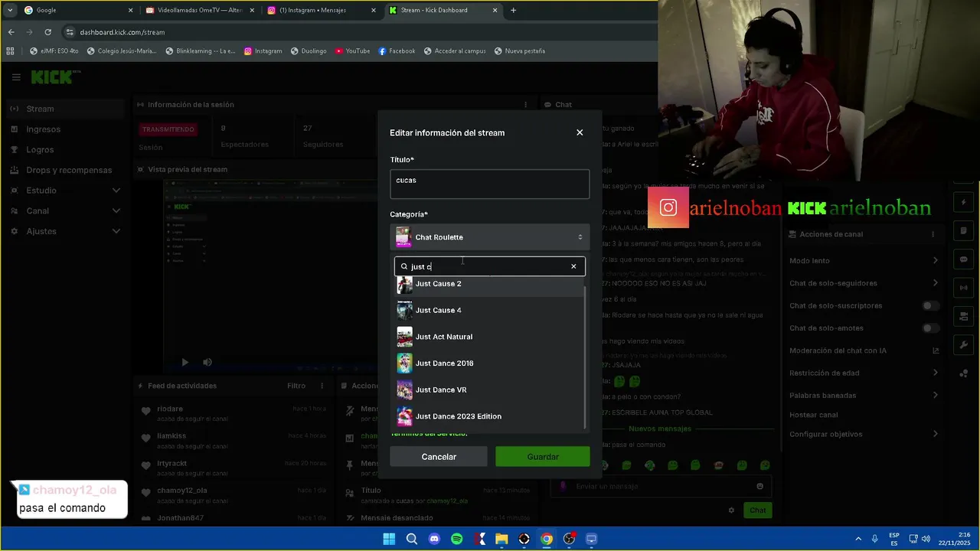Viewport: 980px width, 551px height.
Task: Open File Explorer from the taskbar
Action: click(x=501, y=539)
